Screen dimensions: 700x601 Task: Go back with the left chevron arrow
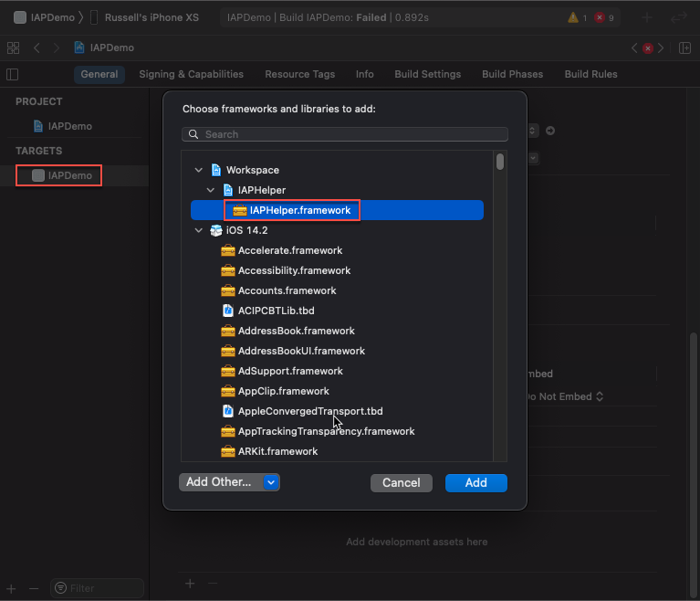pos(37,47)
